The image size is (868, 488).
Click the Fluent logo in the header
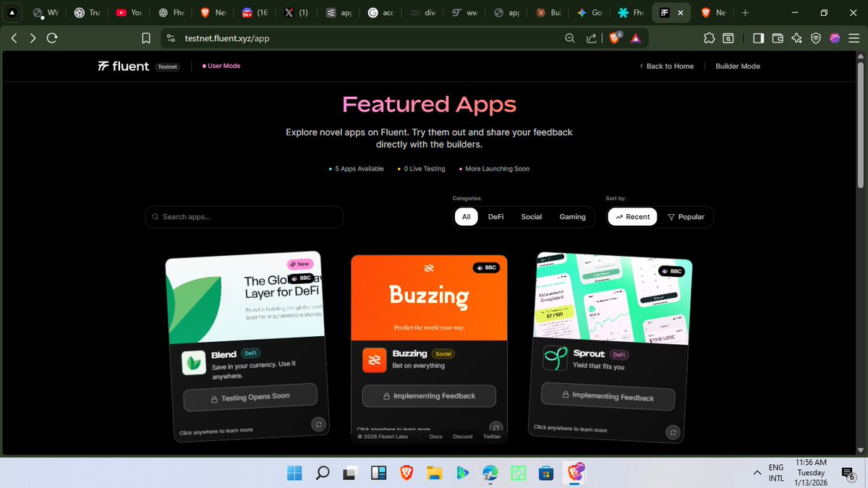pyautogui.click(x=124, y=66)
